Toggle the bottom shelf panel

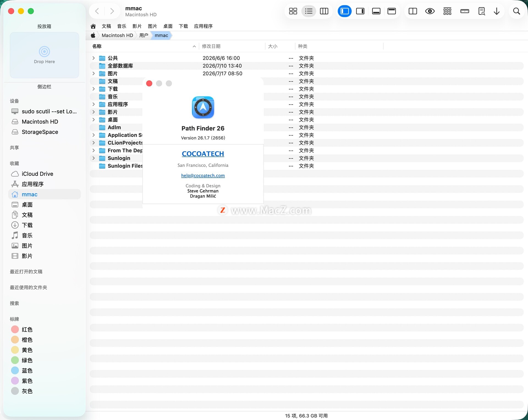pos(376,11)
